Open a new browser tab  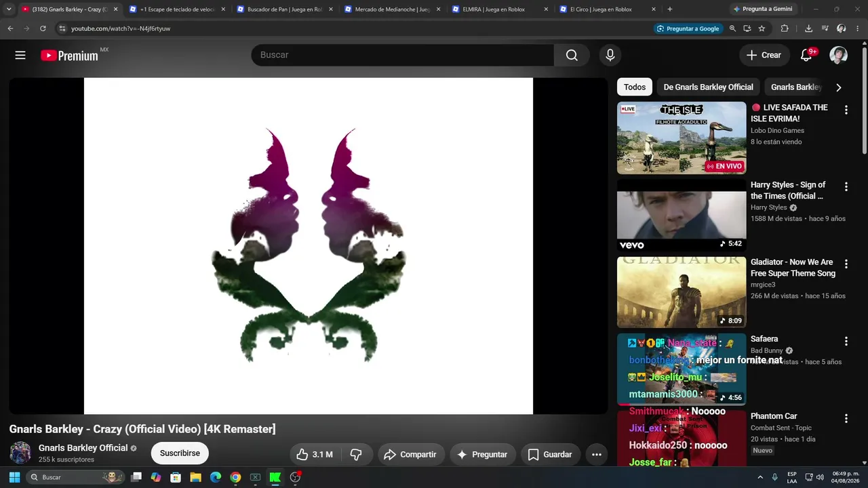[670, 9]
